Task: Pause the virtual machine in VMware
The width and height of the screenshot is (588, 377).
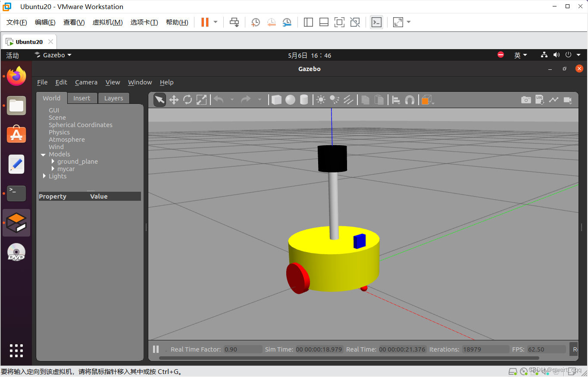Action: (x=205, y=22)
